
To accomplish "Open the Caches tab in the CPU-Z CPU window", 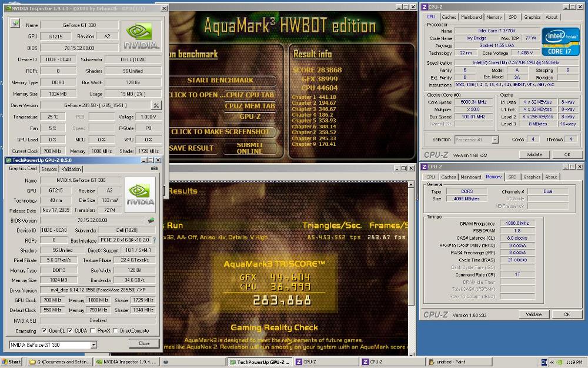I will (449, 17).
